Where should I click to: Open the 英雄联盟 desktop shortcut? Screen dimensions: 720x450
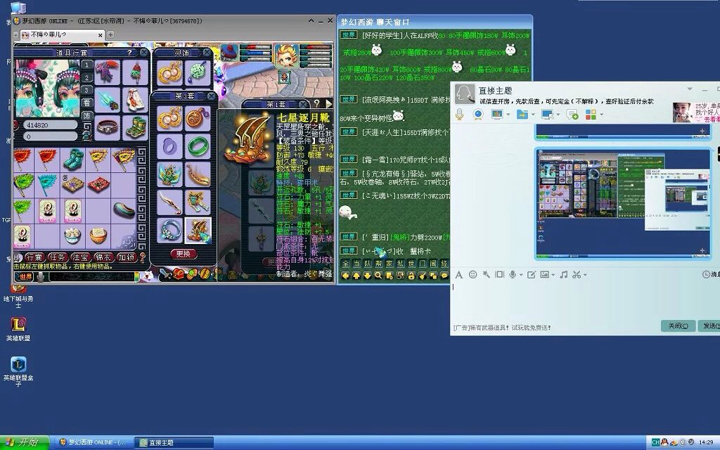18,328
